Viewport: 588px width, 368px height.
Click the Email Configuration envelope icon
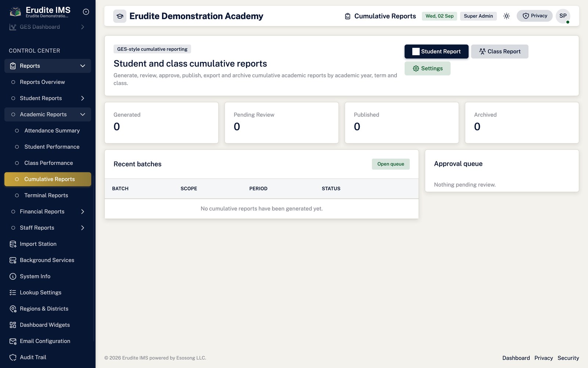[13, 341]
